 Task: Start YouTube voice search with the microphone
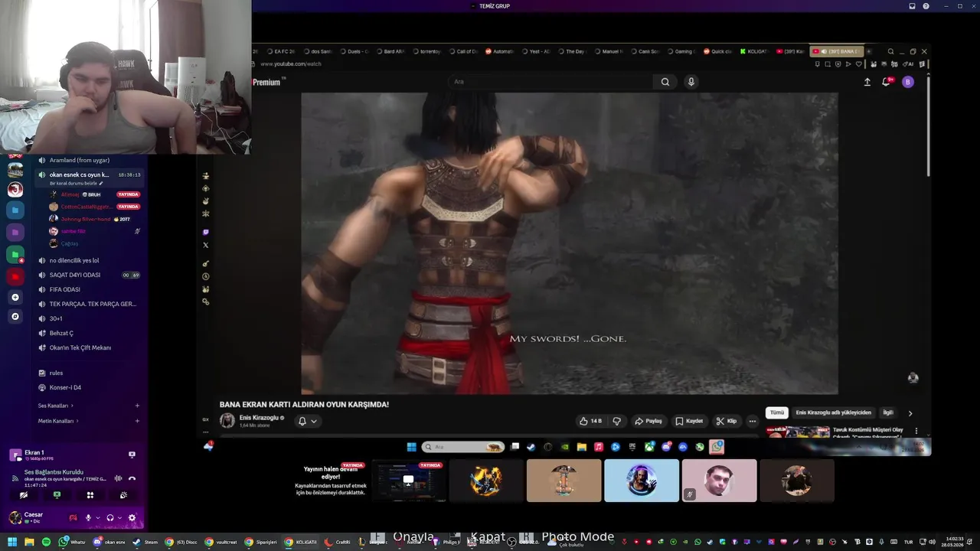(x=691, y=82)
